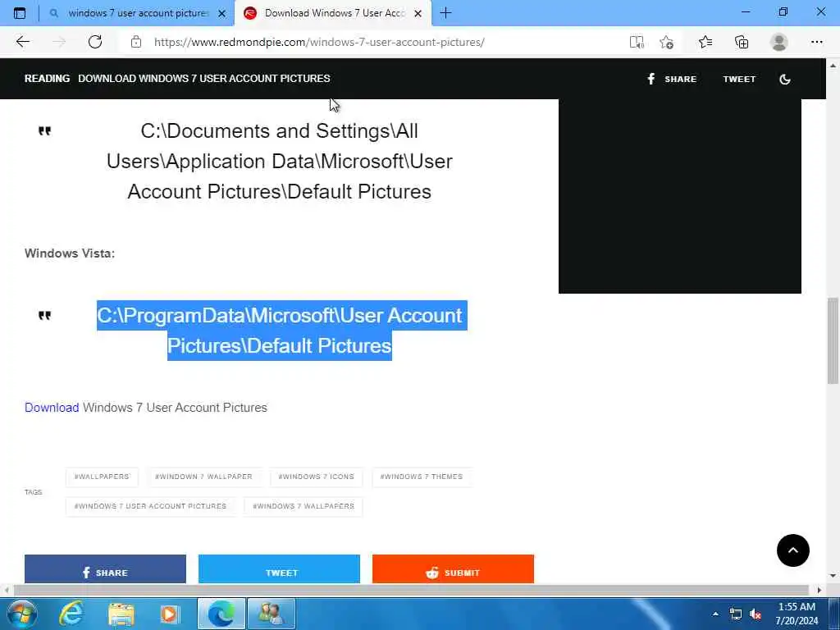Click the blue Facebook SHARE button
The width and height of the screenshot is (840, 630).
[105, 569]
